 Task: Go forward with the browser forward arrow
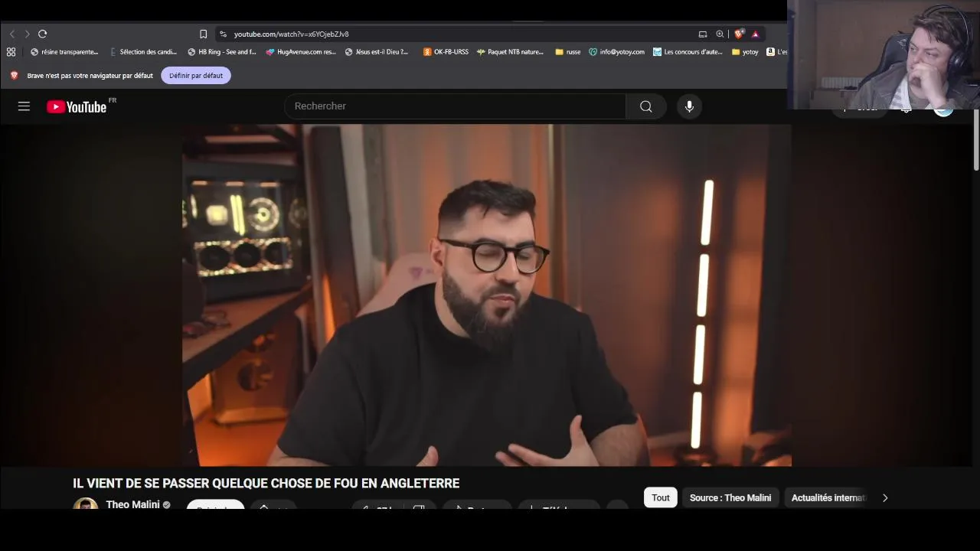[27, 34]
